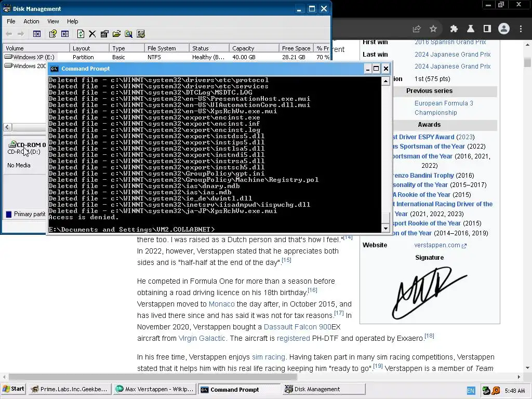
Task: Sort by the File System column header
Action: [167, 48]
